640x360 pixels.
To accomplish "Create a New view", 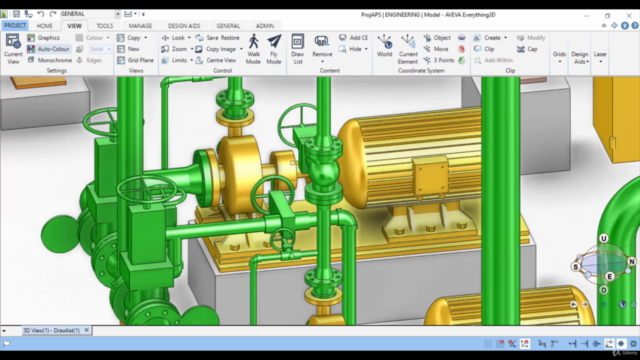I will point(128,49).
